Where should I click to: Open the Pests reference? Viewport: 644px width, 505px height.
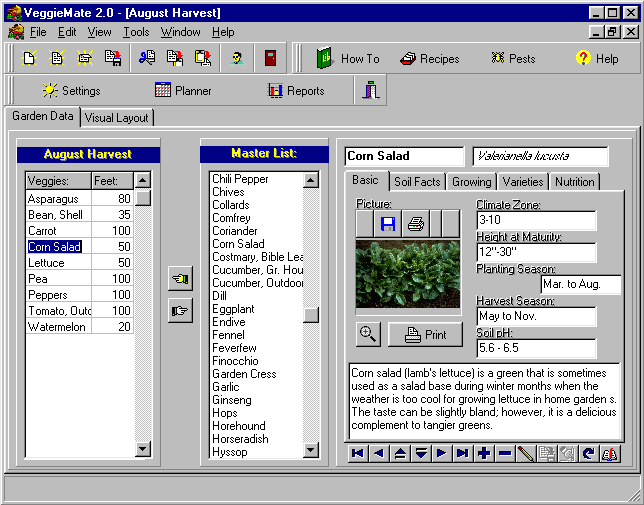coord(512,58)
